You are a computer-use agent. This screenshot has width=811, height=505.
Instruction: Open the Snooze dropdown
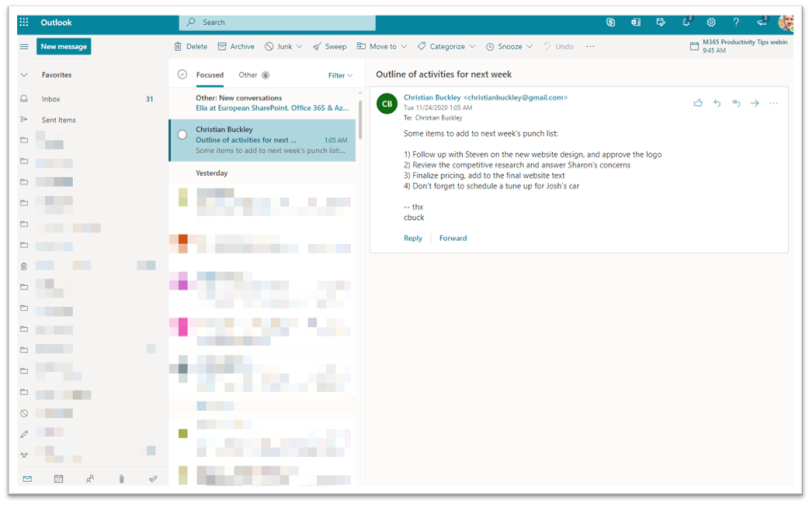pos(509,47)
